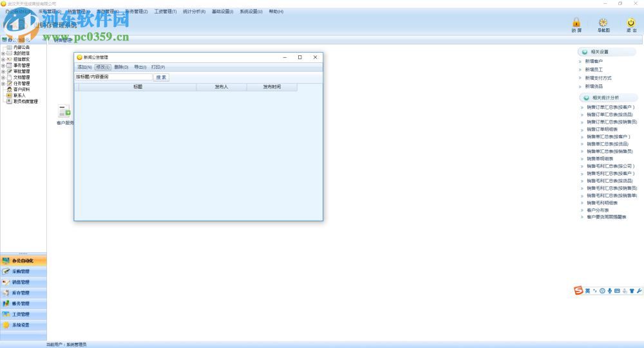
Task: Focus the title/content search input field
Action: tap(113, 77)
